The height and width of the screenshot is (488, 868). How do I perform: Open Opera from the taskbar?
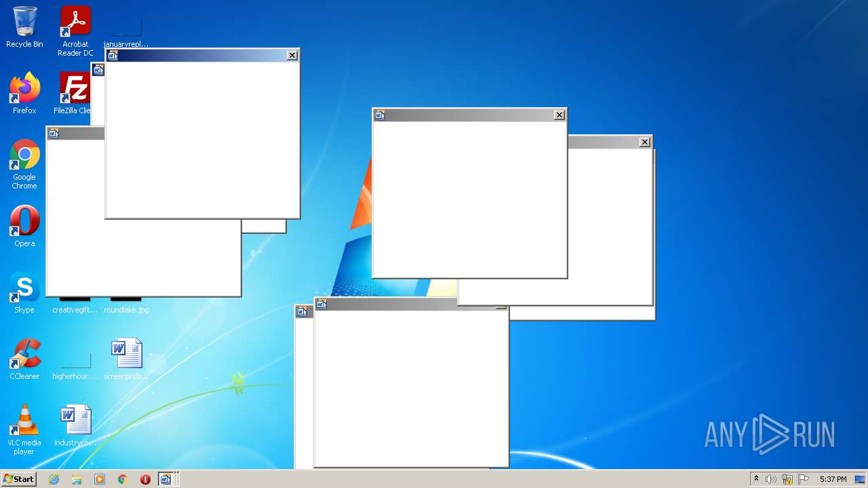(145, 479)
